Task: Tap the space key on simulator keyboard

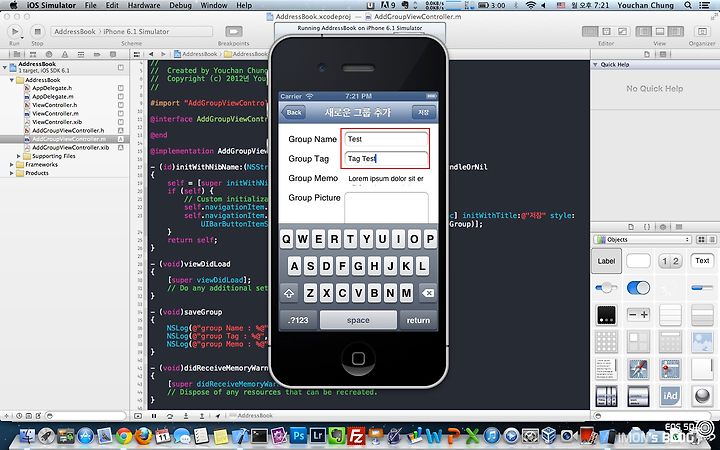Action: tap(358, 320)
